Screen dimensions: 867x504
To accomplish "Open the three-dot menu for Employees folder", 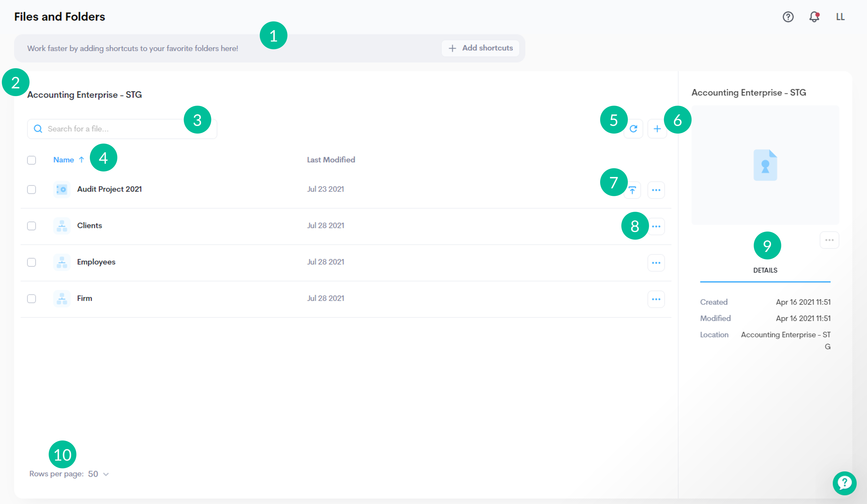I will click(656, 263).
